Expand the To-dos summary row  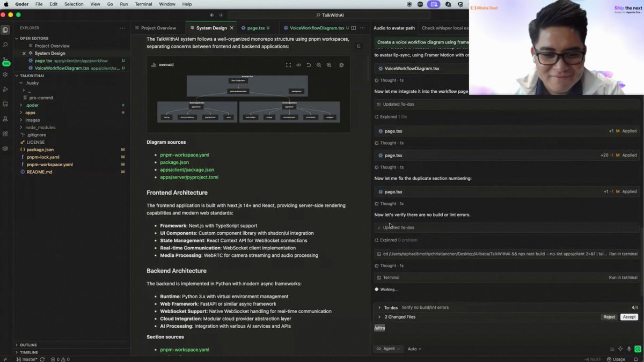(507, 307)
